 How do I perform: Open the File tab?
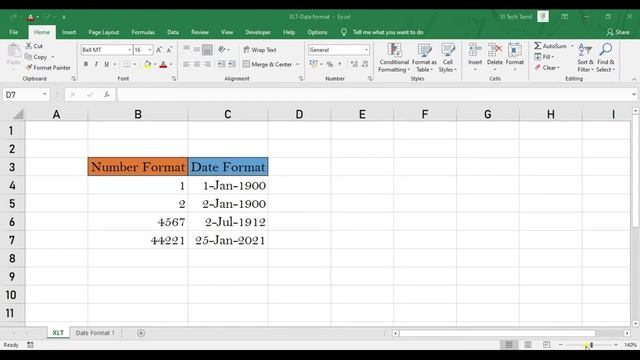[x=13, y=32]
